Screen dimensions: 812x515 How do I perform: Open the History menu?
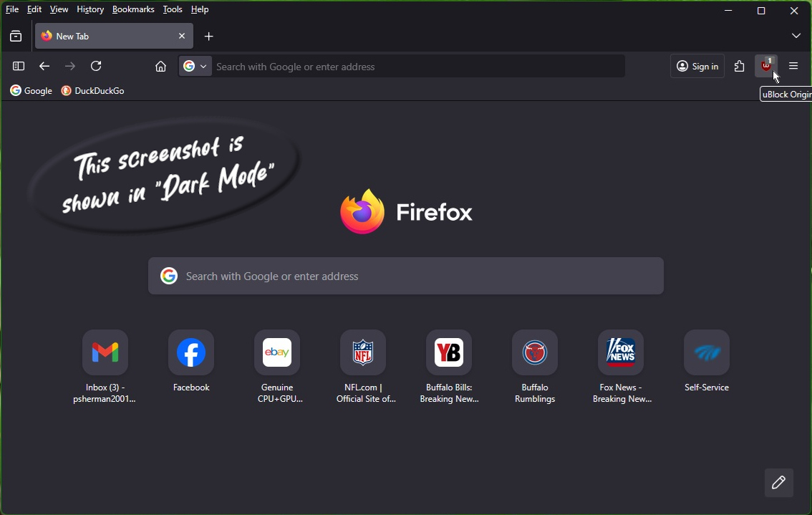[x=90, y=10]
